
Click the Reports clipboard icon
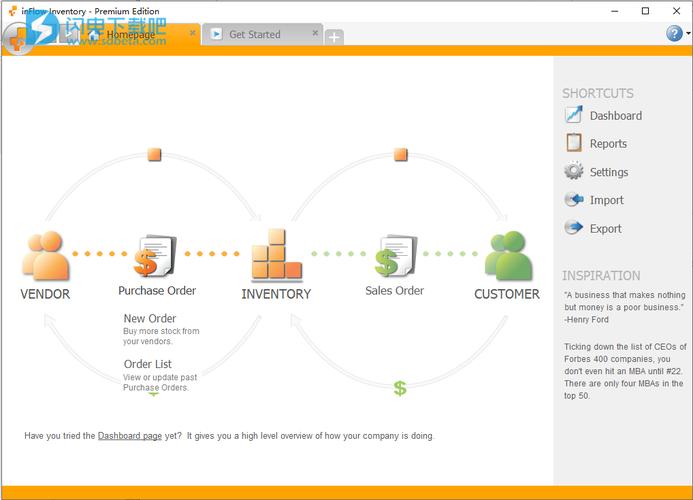pos(574,143)
